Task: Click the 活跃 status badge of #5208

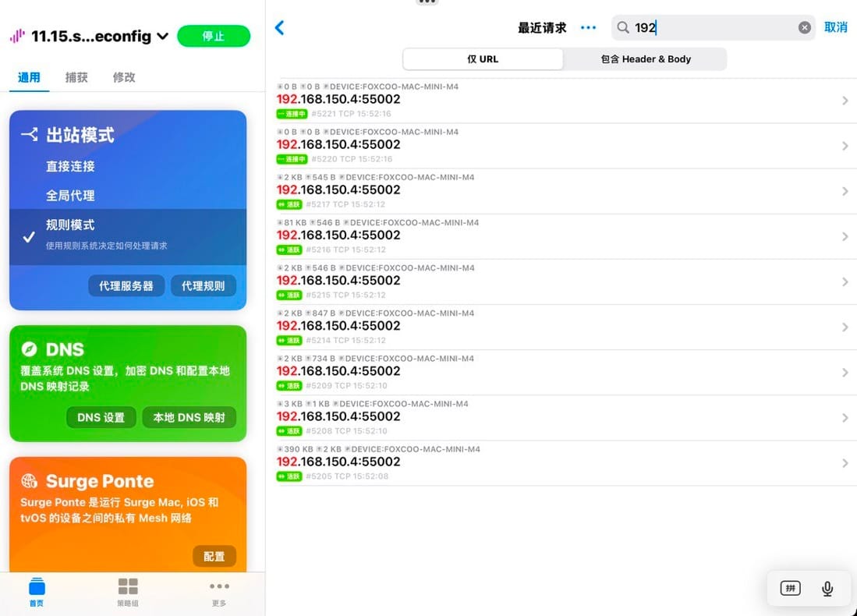Action: pos(289,431)
